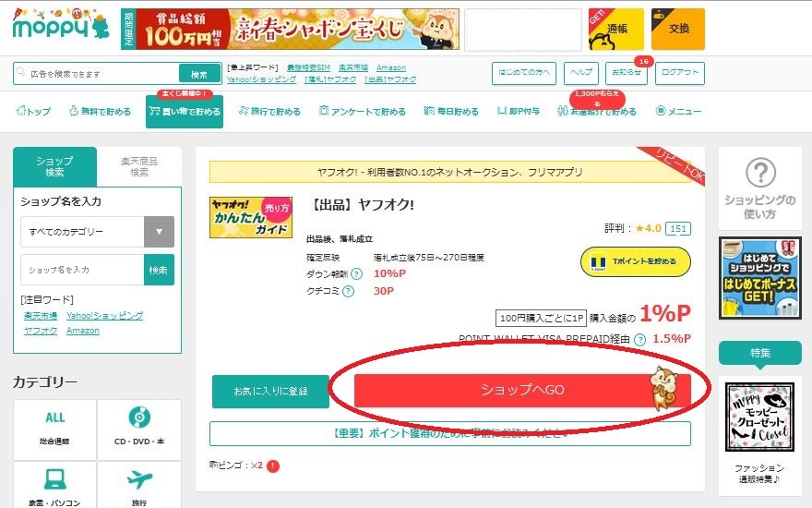
Task: Click the red ショップへGO button
Action: pos(522,391)
